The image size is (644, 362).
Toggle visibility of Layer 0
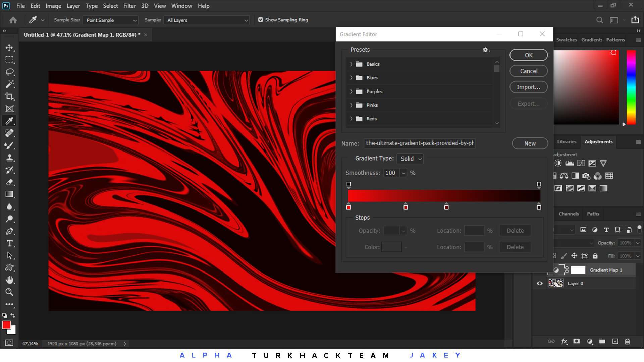pos(540,283)
